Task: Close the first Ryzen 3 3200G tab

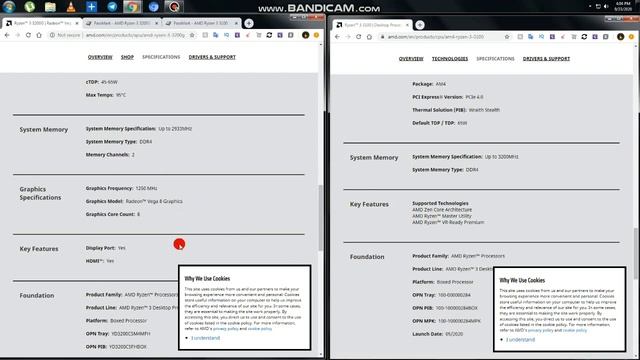Action: pos(77,23)
